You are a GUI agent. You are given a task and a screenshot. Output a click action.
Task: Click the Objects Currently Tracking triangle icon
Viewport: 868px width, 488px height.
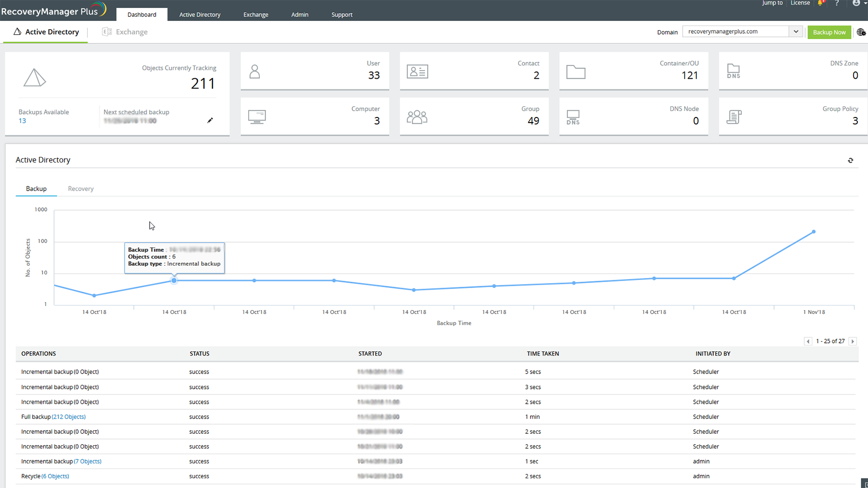point(35,78)
